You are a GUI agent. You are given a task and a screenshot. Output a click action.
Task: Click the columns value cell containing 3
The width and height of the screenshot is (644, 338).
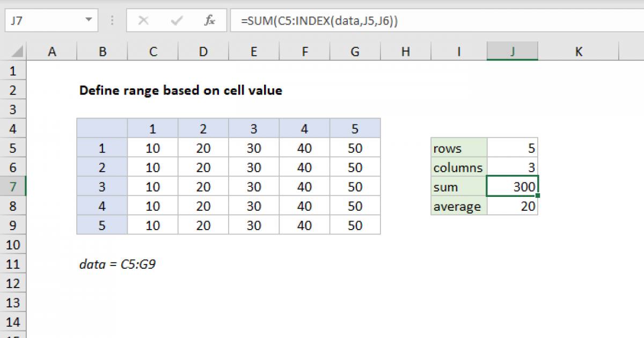point(513,167)
